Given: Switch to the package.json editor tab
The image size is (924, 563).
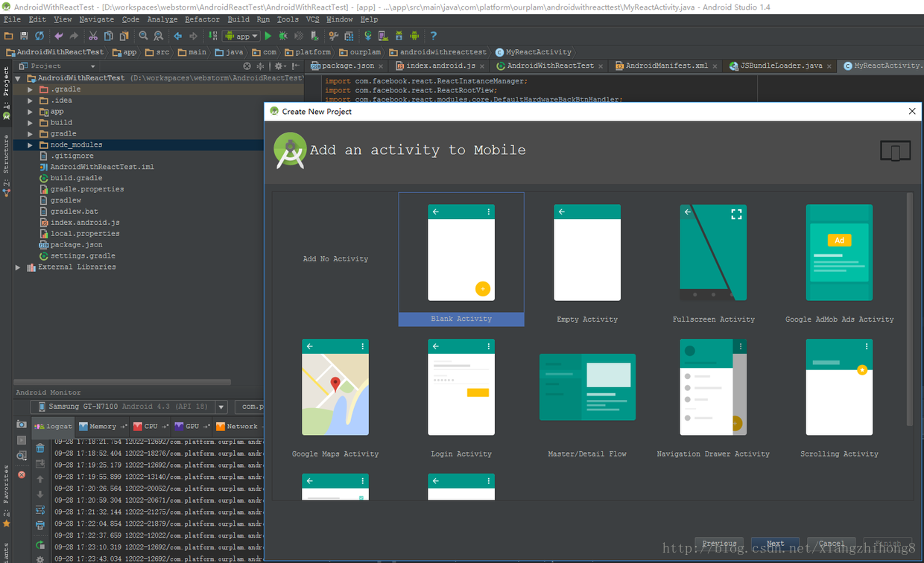Looking at the screenshot, I should [346, 66].
